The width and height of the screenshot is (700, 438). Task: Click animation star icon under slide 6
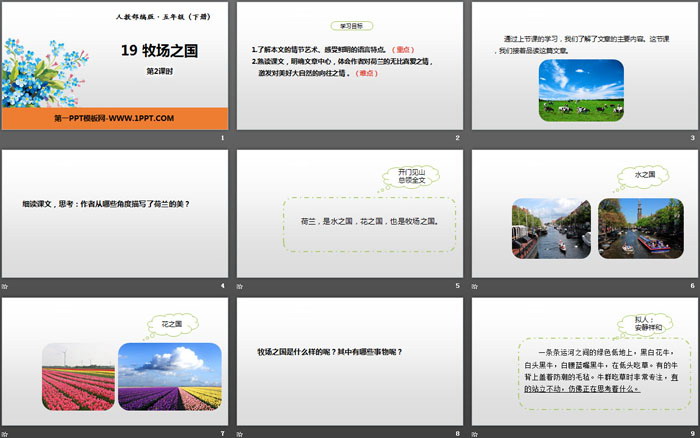[475, 286]
